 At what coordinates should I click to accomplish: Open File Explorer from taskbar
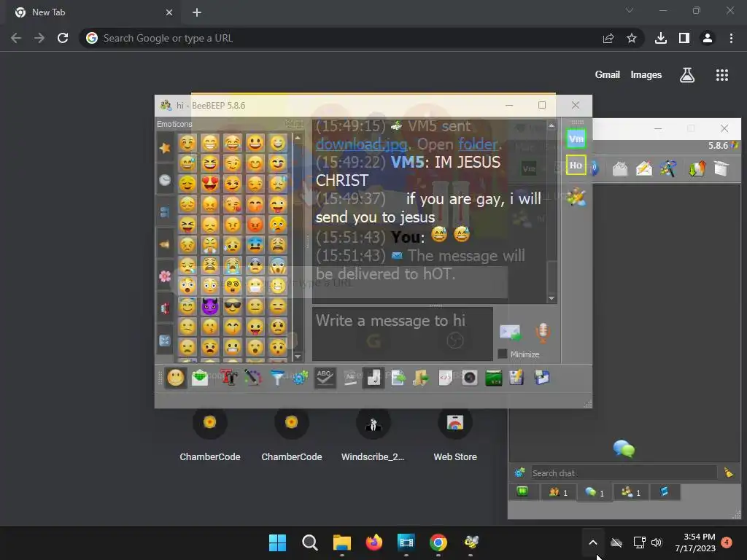point(341,542)
